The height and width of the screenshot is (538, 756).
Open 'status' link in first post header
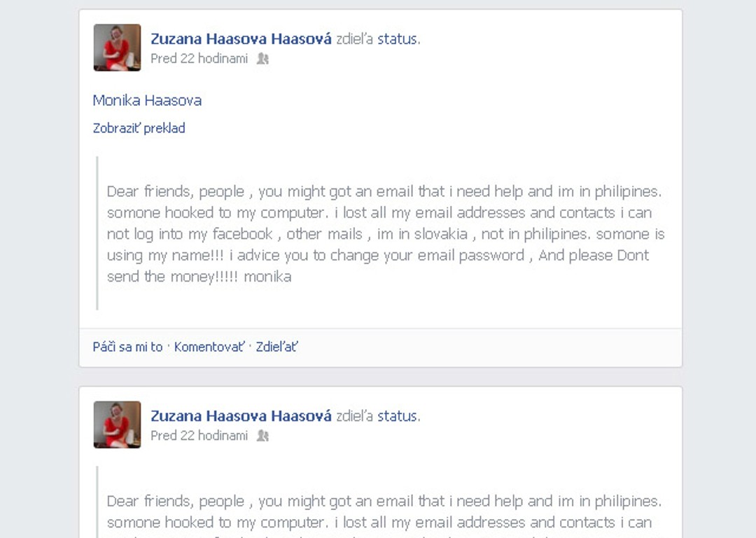pyautogui.click(x=398, y=39)
